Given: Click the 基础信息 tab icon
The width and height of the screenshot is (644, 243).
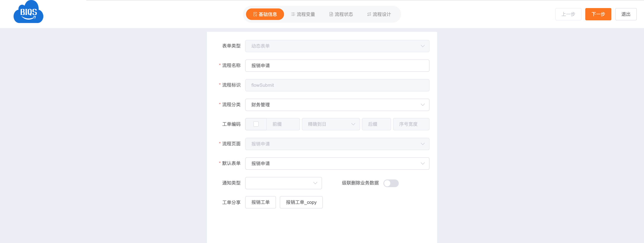Looking at the screenshot, I should tap(255, 14).
